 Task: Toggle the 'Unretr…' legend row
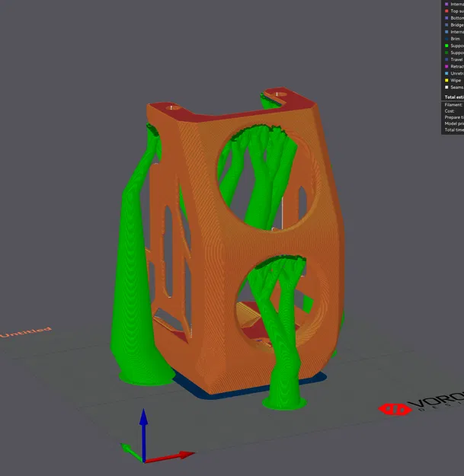(454, 73)
